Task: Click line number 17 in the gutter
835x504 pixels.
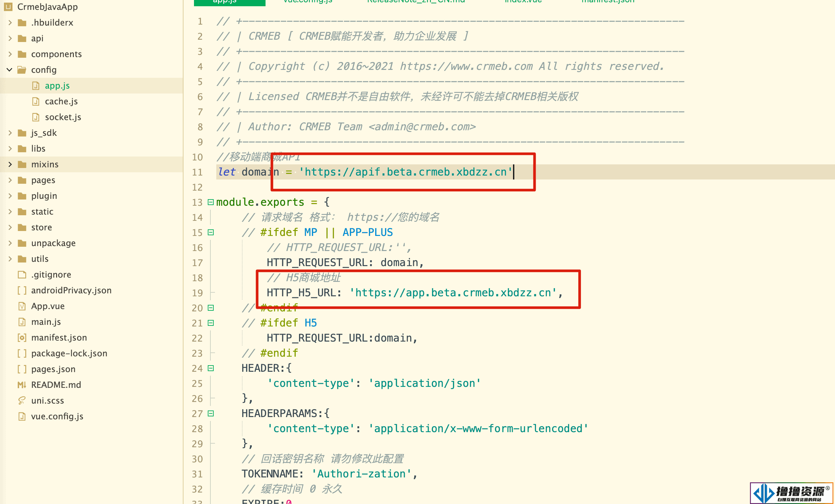Action: [198, 262]
